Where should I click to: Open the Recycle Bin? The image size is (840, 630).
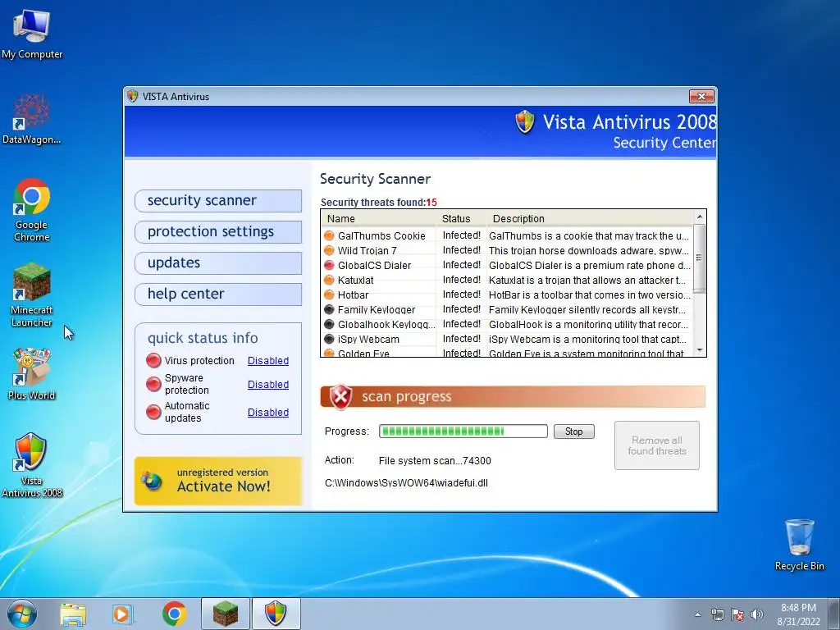799,545
